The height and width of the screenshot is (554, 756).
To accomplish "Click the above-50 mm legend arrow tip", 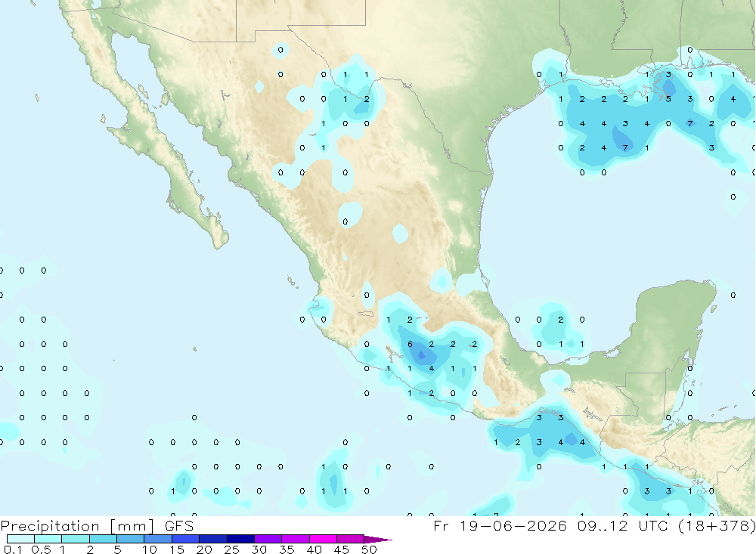I will click(x=377, y=540).
